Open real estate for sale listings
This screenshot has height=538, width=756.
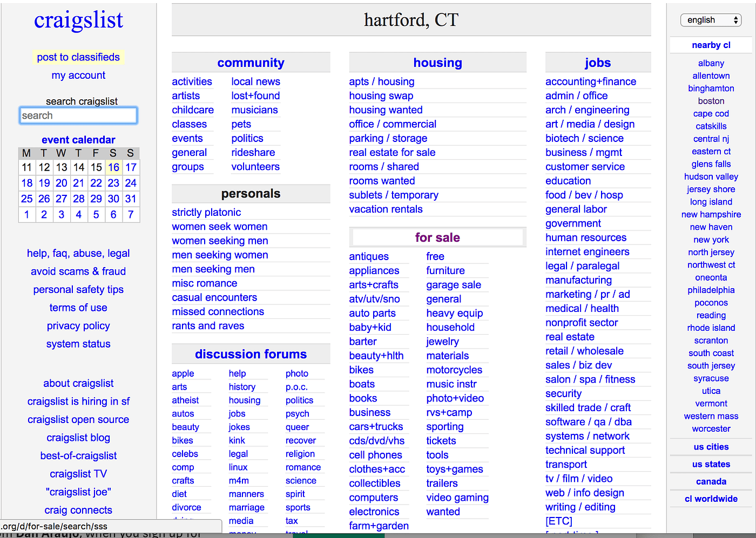click(x=392, y=152)
